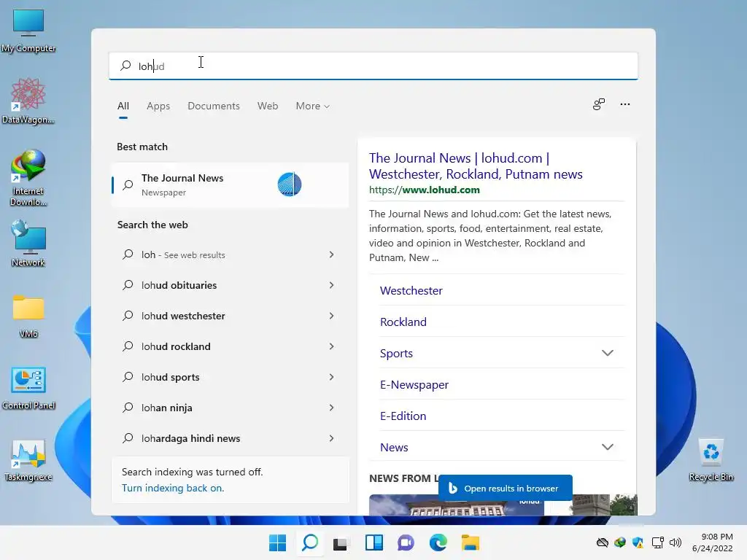Click the Internet Download Manager tray icon
Viewport: 747px width, 560px height.
pyautogui.click(x=620, y=542)
